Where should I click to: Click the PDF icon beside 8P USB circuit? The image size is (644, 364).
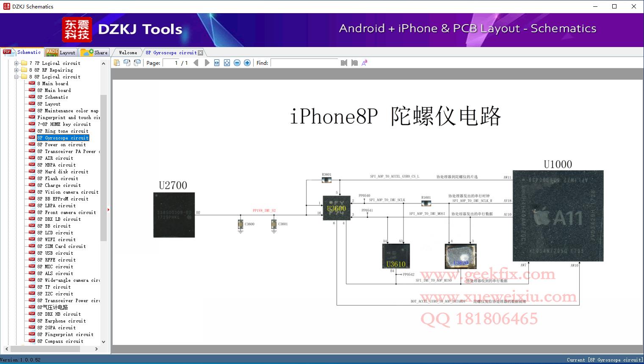(32, 253)
